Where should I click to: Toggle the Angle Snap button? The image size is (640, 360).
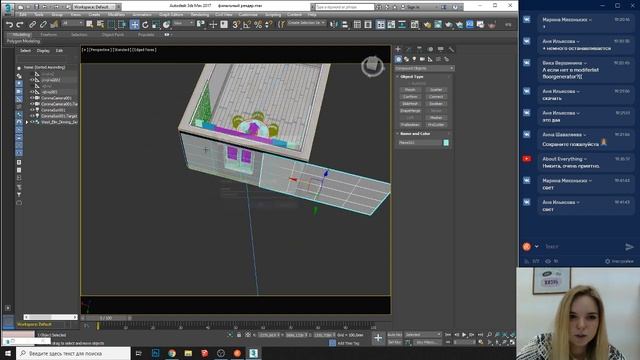[x=247, y=24]
